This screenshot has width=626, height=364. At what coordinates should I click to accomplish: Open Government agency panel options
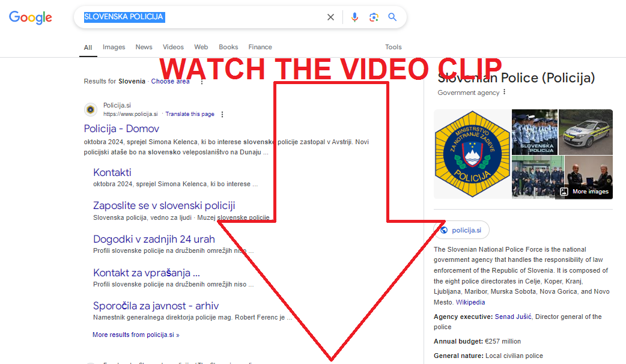pyautogui.click(x=504, y=92)
